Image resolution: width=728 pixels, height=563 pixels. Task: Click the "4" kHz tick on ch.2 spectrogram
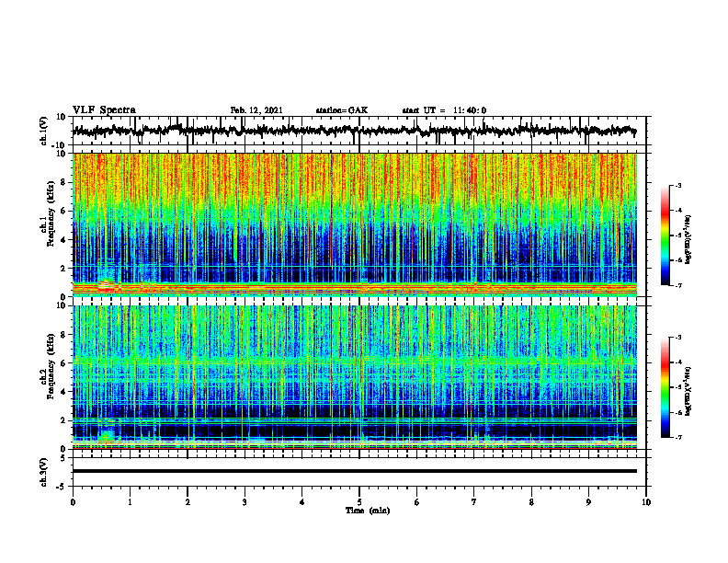[x=63, y=392]
